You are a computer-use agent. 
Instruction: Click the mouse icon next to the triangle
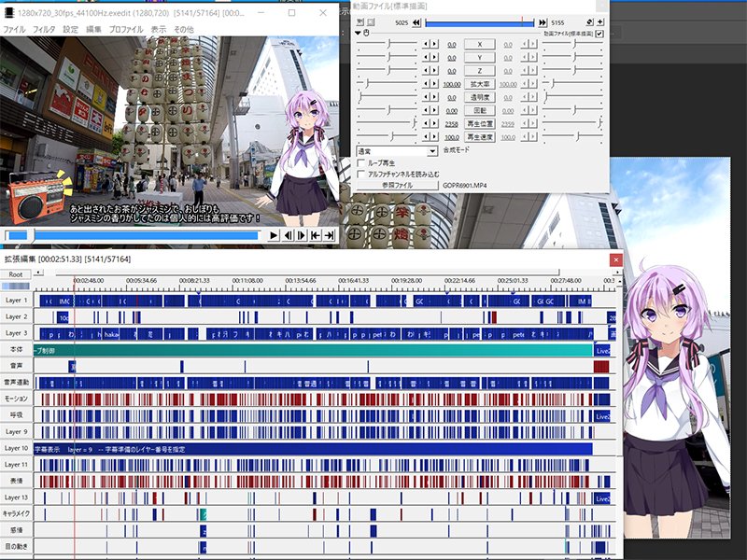point(366,34)
